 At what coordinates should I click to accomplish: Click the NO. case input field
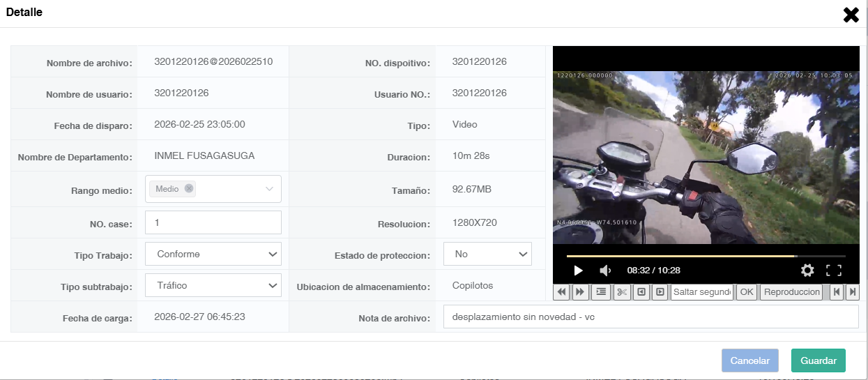pos(213,222)
